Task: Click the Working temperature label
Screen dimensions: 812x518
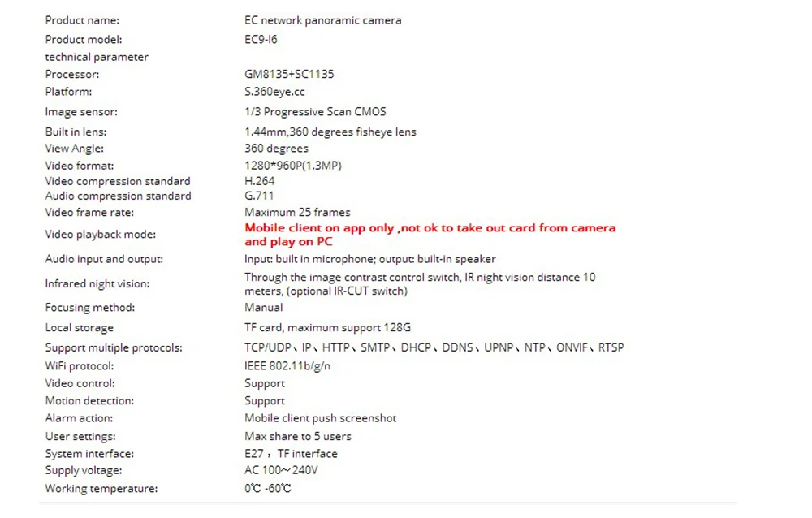Action: coord(101,489)
